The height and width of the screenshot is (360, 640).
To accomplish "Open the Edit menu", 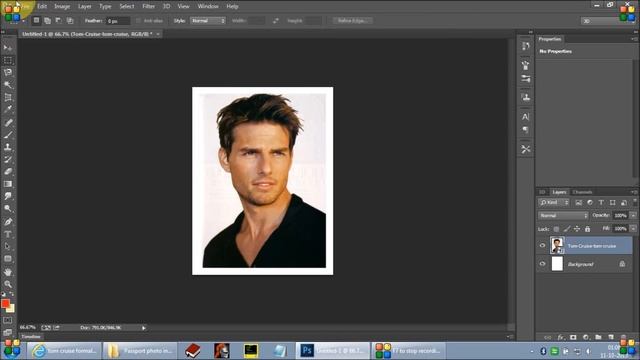I will (42, 7).
